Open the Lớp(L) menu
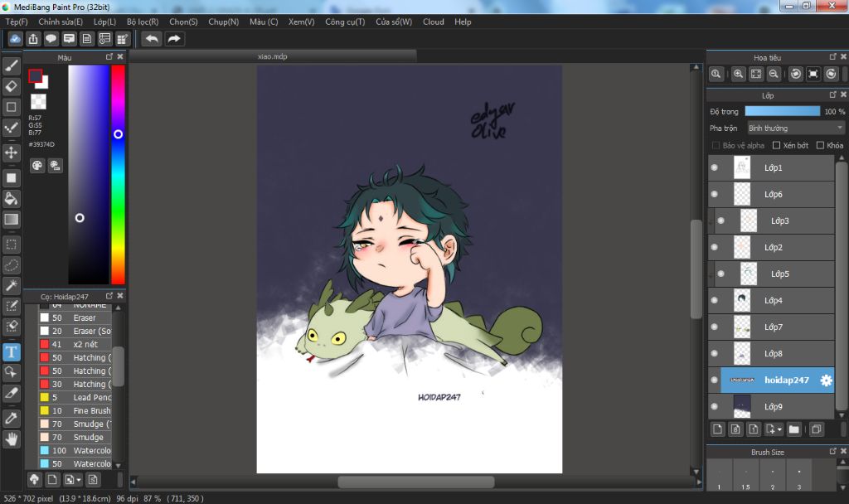 [x=104, y=22]
